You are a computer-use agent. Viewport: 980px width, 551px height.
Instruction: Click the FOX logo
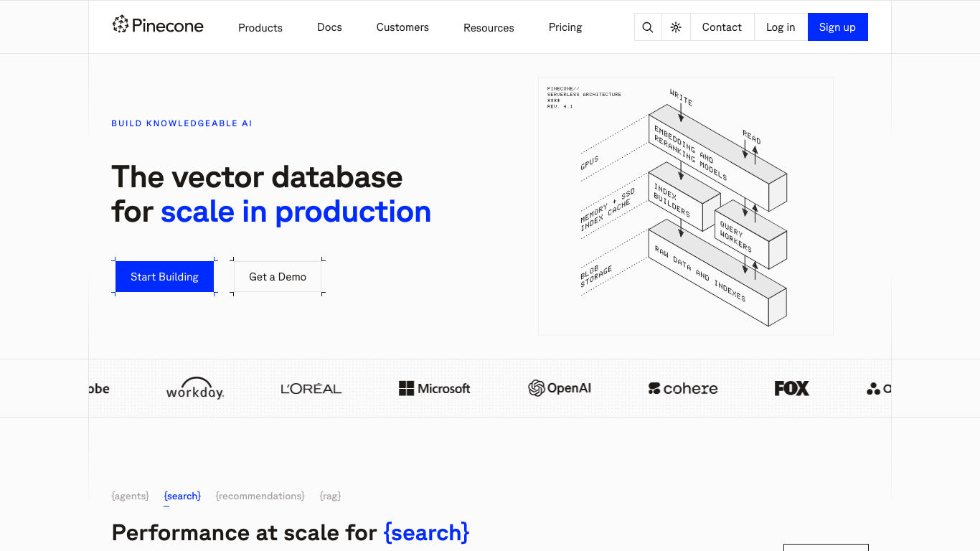pos(792,388)
